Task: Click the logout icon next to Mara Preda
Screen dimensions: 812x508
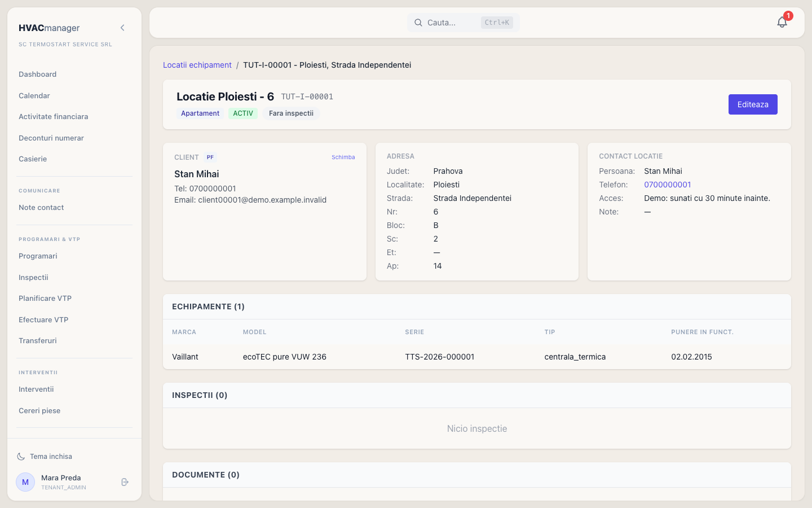Action: pos(125,482)
